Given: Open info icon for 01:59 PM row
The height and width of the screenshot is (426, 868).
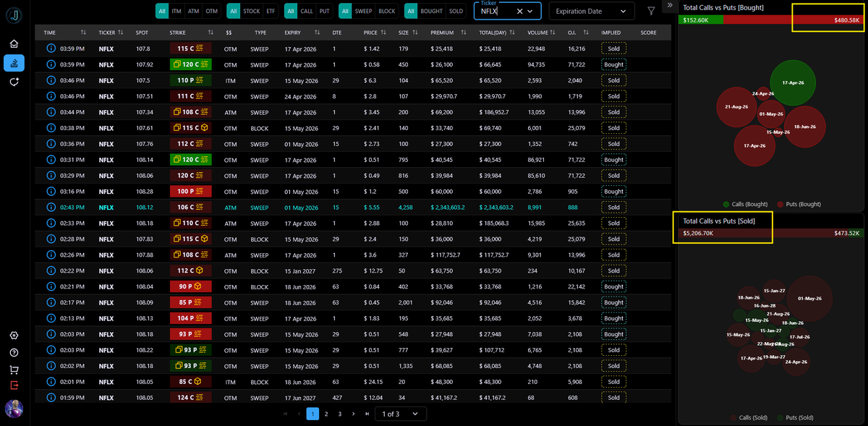Looking at the screenshot, I should pyautogui.click(x=51, y=398).
